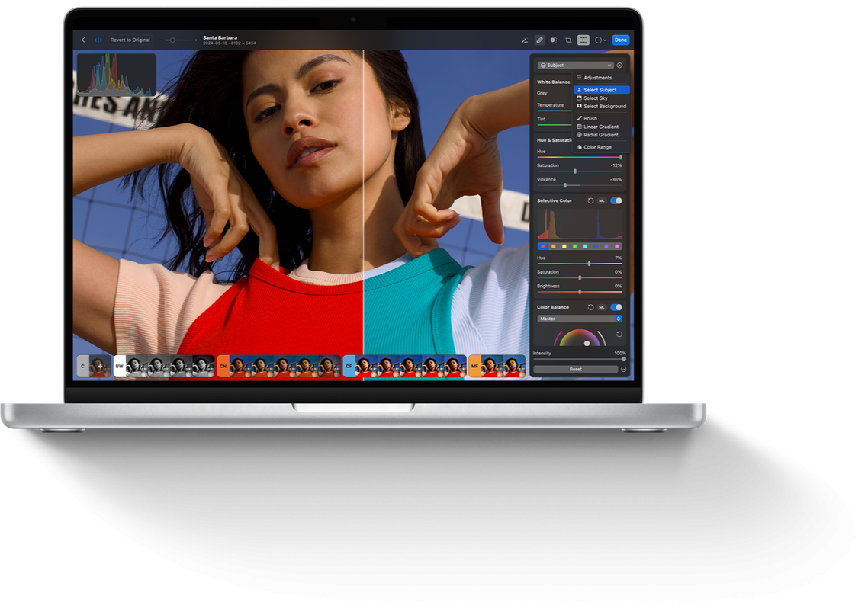Click the ML auto-enhance wand icon
Viewport: 868px width, 612px height.
coord(524,40)
